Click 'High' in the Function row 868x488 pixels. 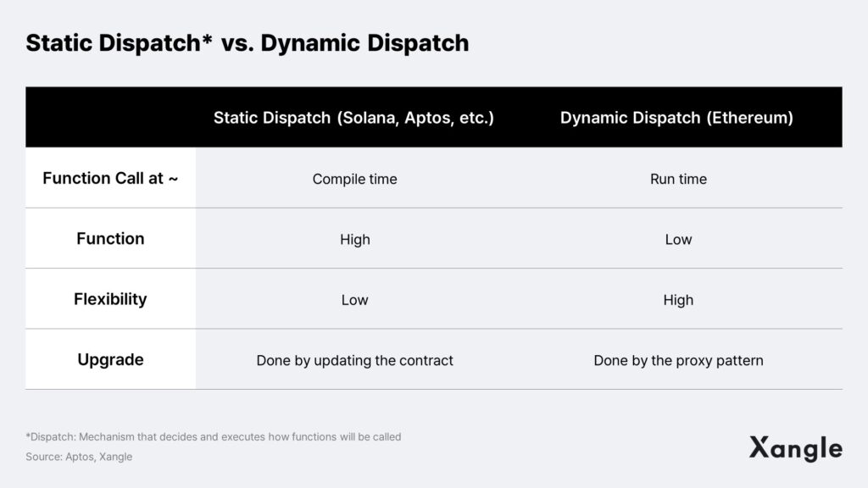point(355,240)
